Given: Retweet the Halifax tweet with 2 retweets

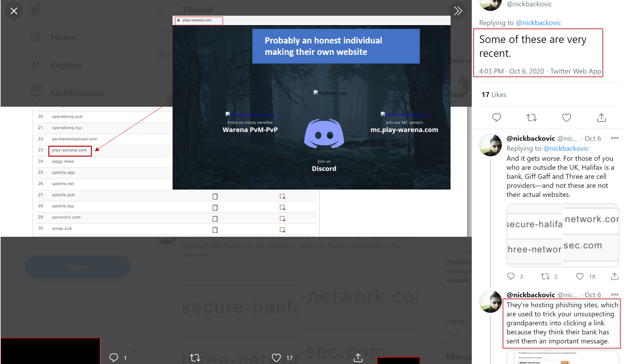Looking at the screenshot, I should tap(545, 276).
